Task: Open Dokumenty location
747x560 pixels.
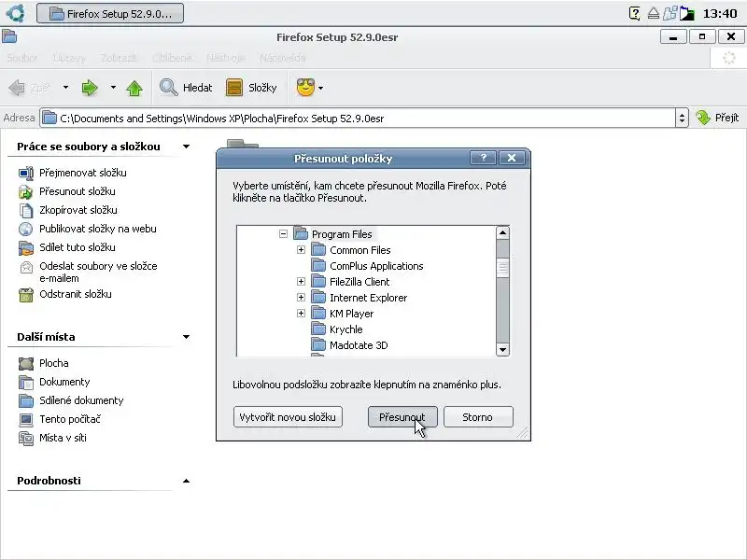Action: [64, 382]
